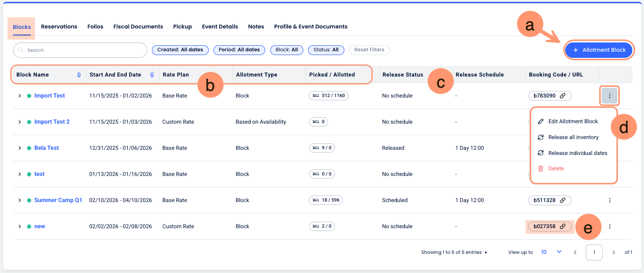Open the three-dot menu for Summer Camp Q1
Viewport: 644px width, 273px height.
click(x=610, y=200)
